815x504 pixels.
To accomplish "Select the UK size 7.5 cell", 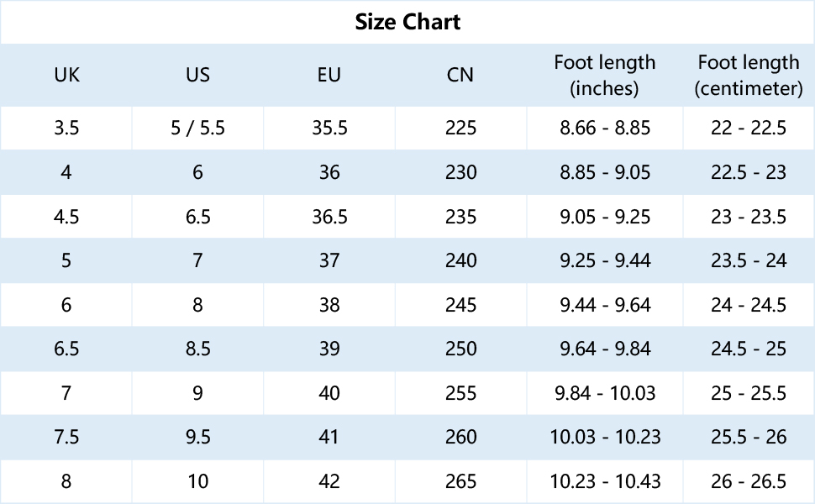I will click(66, 437).
